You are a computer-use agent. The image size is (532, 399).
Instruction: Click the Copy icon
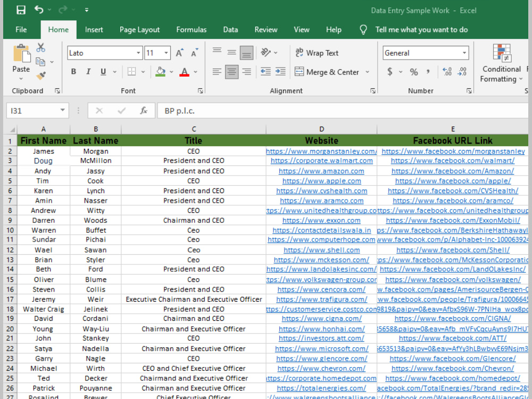pyautogui.click(x=40, y=61)
